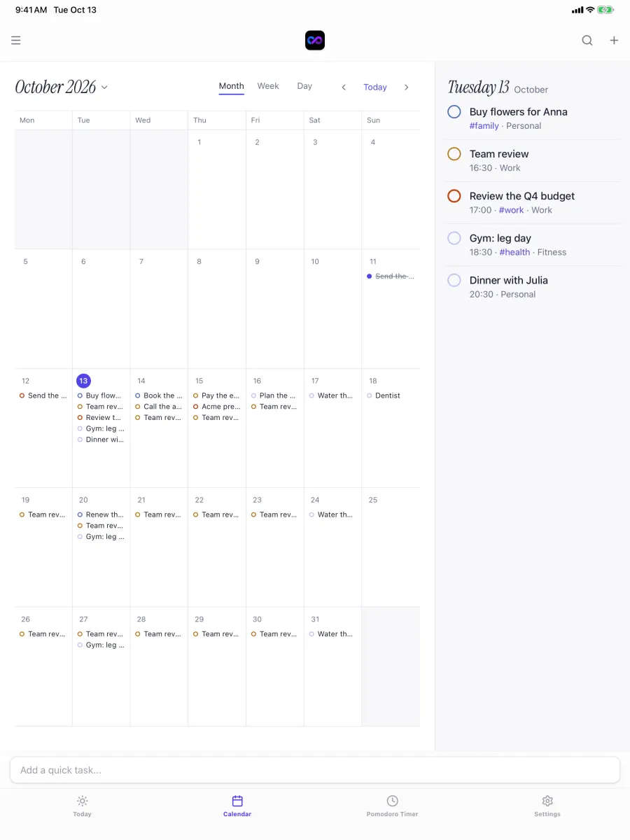Open the hamburger sidebar menu

click(x=16, y=41)
